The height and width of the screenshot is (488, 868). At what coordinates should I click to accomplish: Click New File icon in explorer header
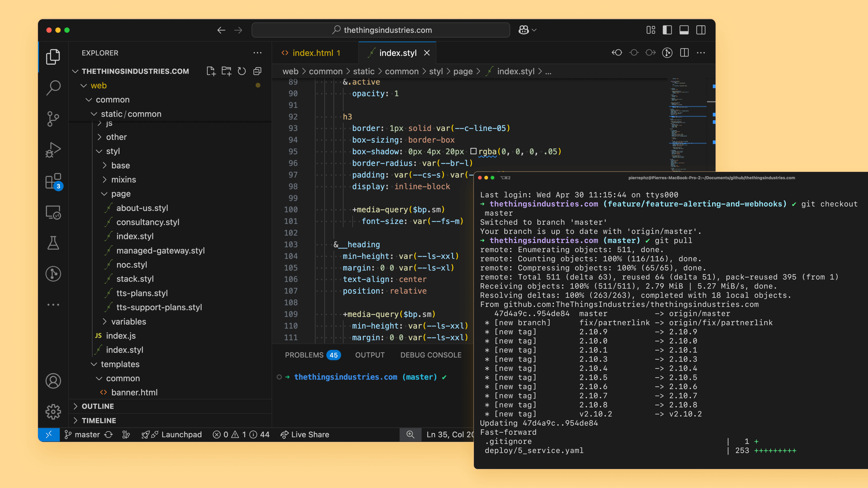coord(211,71)
